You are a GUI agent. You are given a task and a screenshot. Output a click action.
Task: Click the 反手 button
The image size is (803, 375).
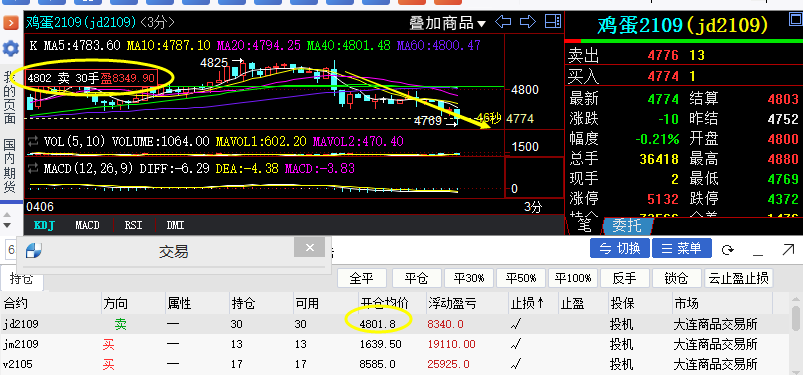625,278
